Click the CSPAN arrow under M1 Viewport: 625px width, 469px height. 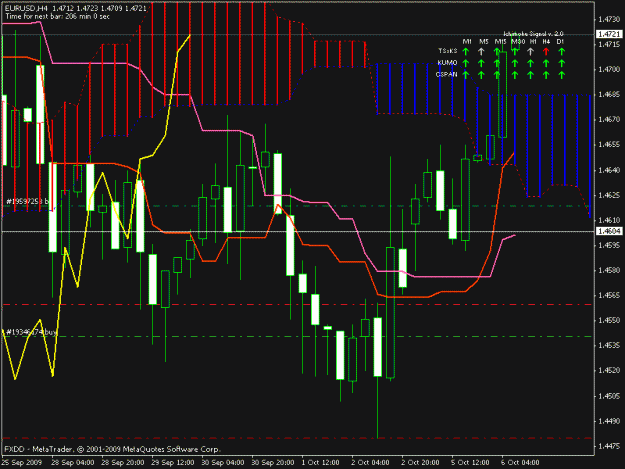(465, 74)
